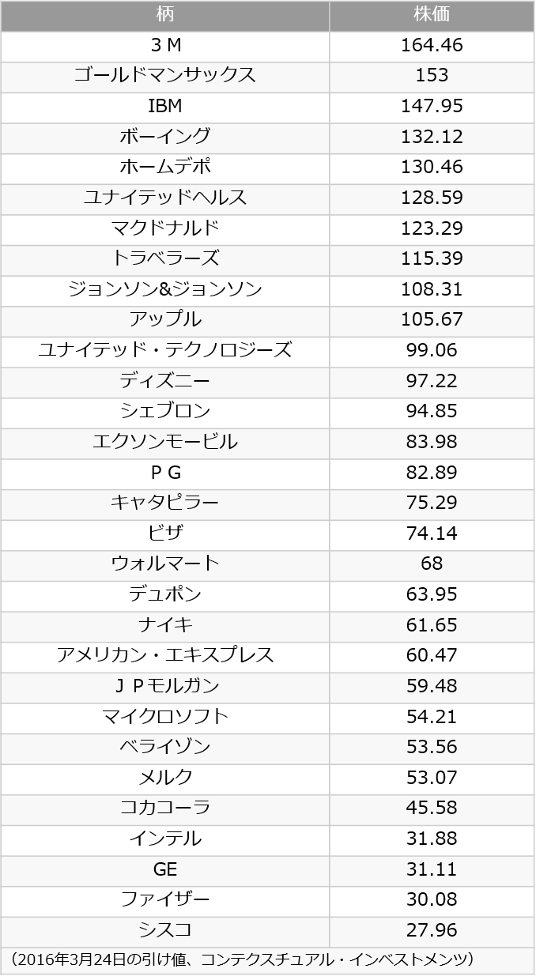Image resolution: width=536 pixels, height=980 pixels.
Task: Click the シスコ price 27.96
Action: [x=432, y=931]
